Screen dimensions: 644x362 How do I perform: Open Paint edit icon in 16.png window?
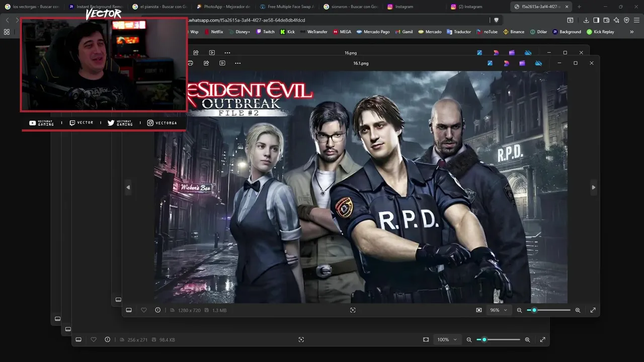[x=479, y=53]
